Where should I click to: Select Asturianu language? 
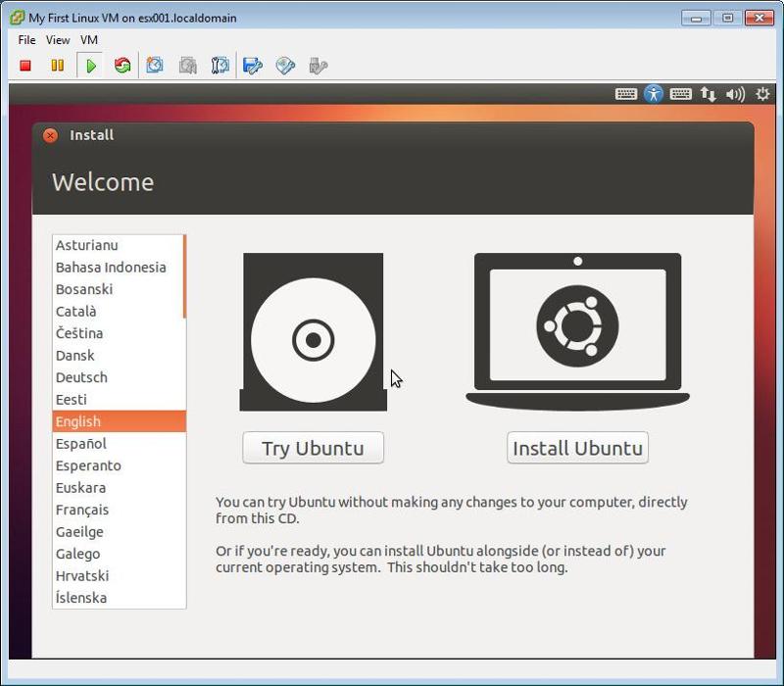118,245
